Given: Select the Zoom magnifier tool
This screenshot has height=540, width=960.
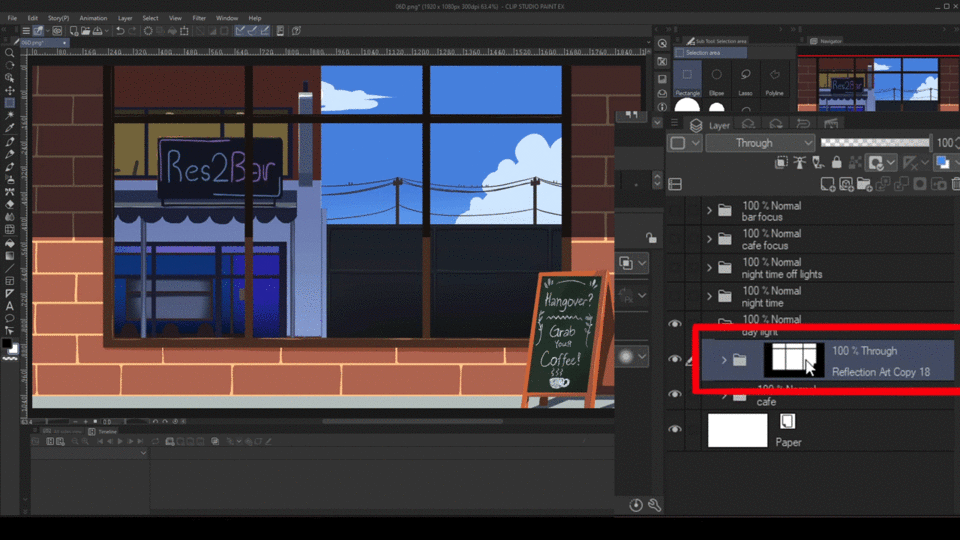Looking at the screenshot, I should [x=10, y=53].
